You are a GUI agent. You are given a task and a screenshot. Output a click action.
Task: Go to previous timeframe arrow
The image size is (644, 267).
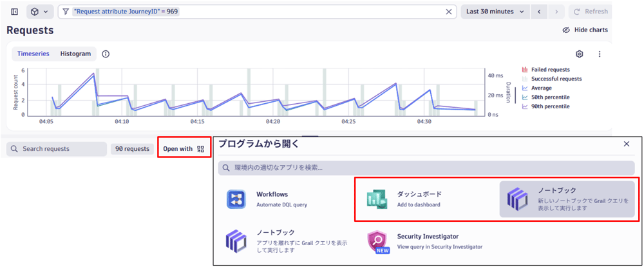(x=539, y=12)
